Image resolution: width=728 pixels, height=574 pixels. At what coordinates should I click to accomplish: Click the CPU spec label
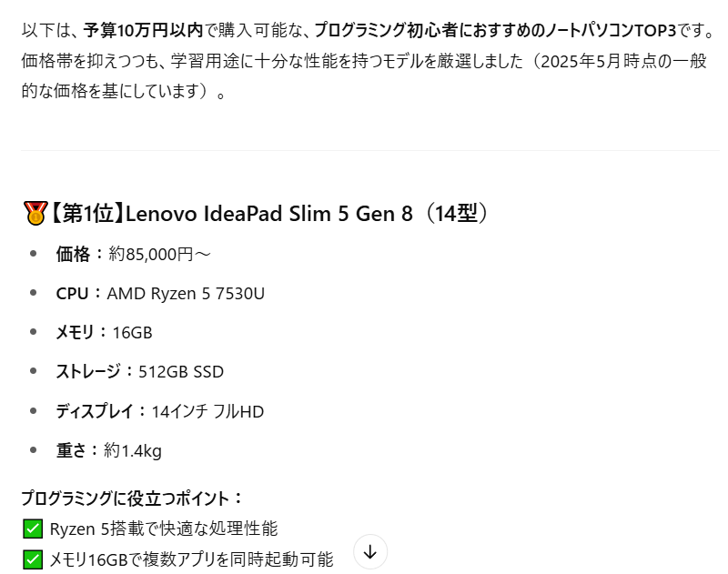70,293
